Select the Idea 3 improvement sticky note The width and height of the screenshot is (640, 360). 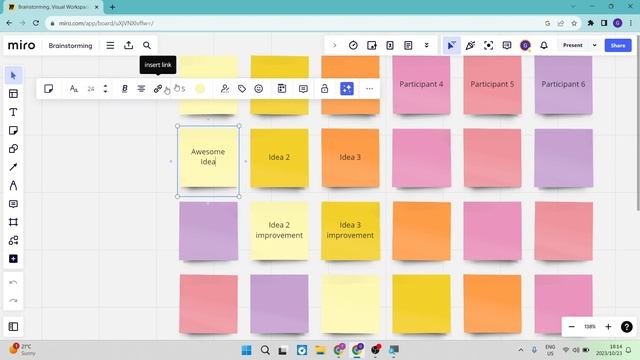350,230
